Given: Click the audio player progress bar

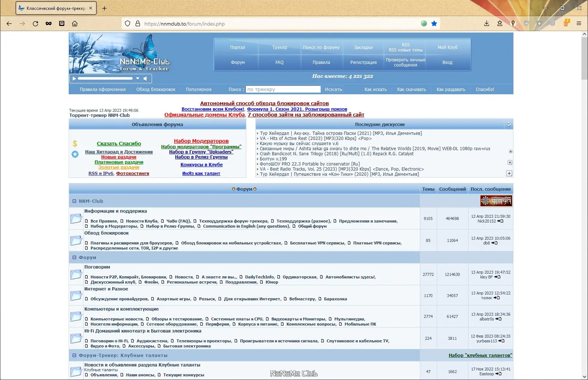Looking at the screenshot, I should click(x=105, y=78).
